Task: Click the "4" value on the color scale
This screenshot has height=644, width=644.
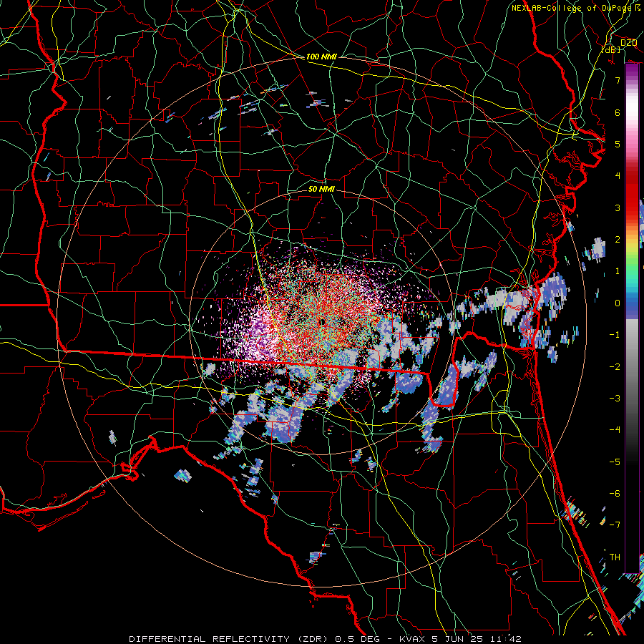Action: [x=618, y=176]
